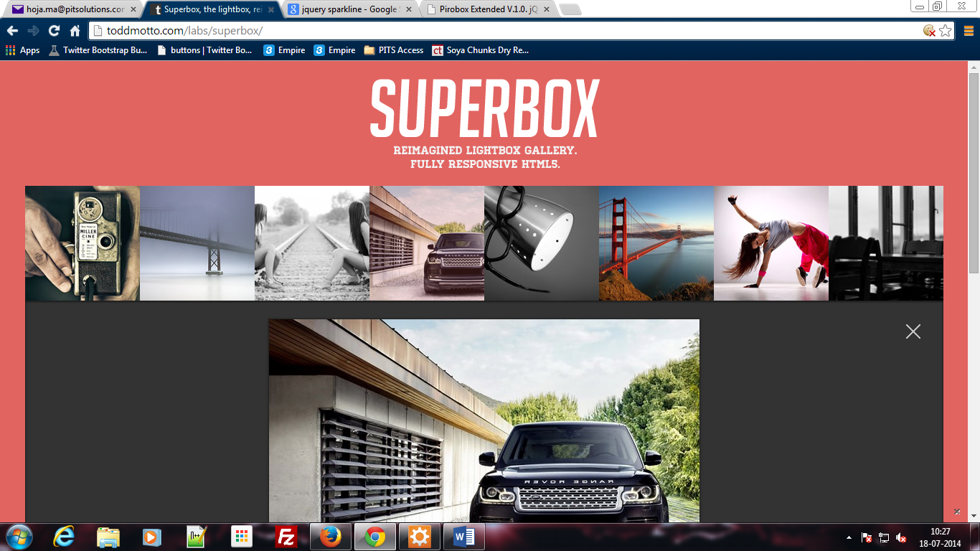Open the Soya Chunks Dry Re... bookmark
This screenshot has width=980, height=551.
pos(481,50)
